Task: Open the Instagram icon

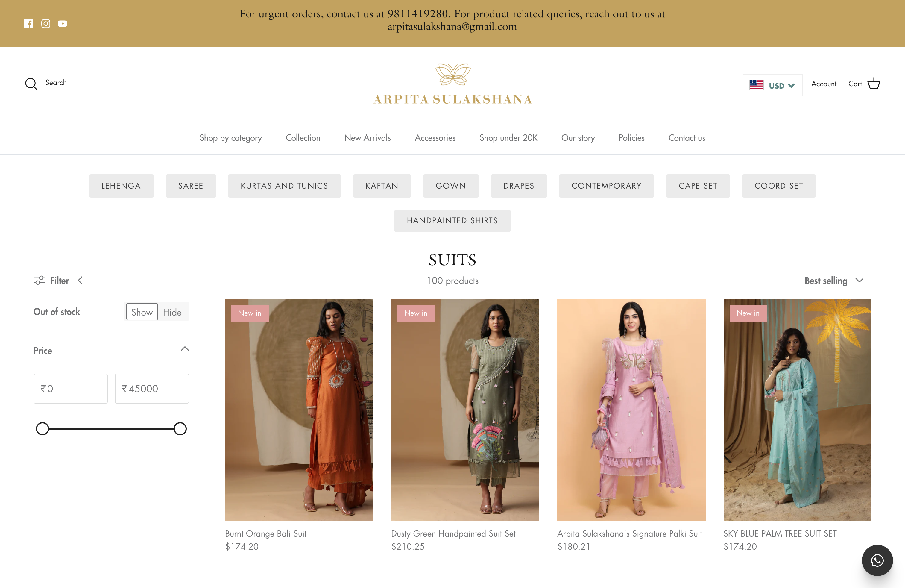Action: (x=45, y=24)
